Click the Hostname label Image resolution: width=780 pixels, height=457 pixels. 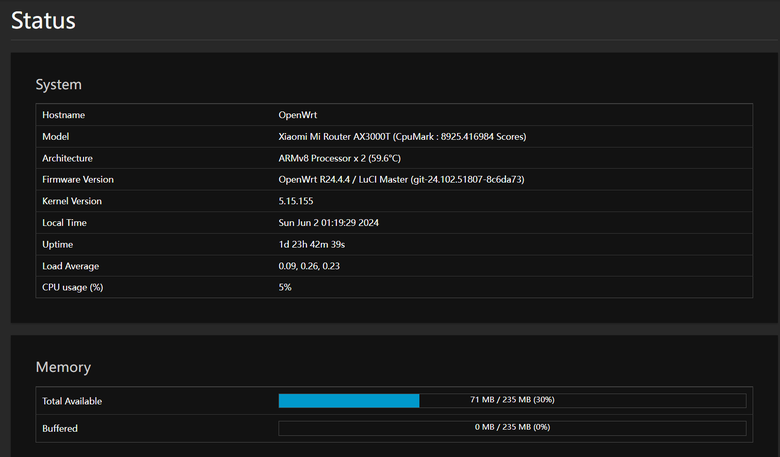point(63,115)
